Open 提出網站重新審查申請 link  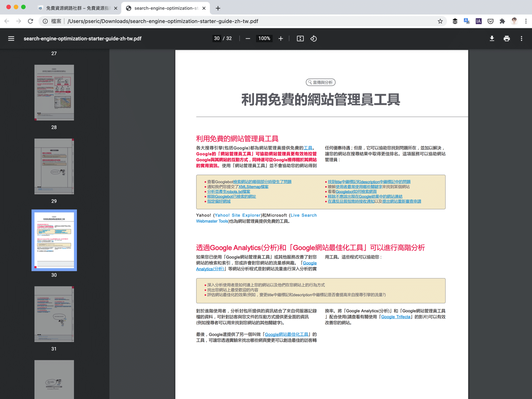[401, 201]
